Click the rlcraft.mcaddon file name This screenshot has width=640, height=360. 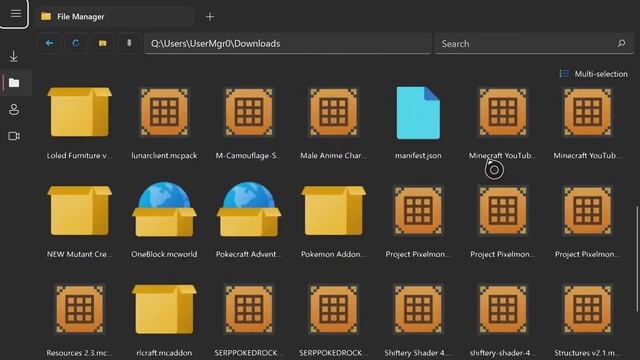tap(164, 353)
